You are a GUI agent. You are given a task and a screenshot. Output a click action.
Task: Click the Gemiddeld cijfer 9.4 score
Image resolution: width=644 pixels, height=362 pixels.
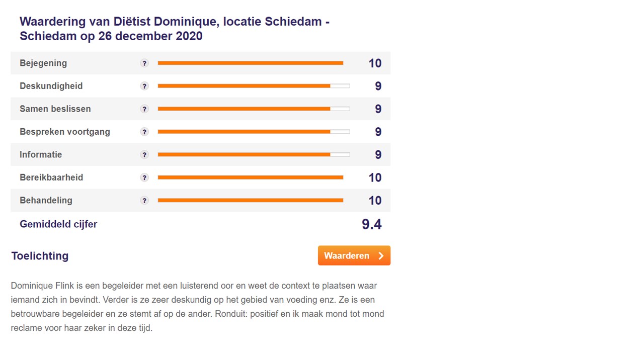coord(372,224)
